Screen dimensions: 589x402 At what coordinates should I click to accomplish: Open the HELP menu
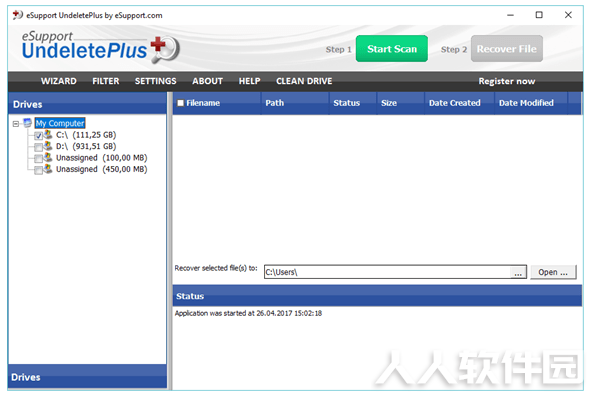pos(249,81)
